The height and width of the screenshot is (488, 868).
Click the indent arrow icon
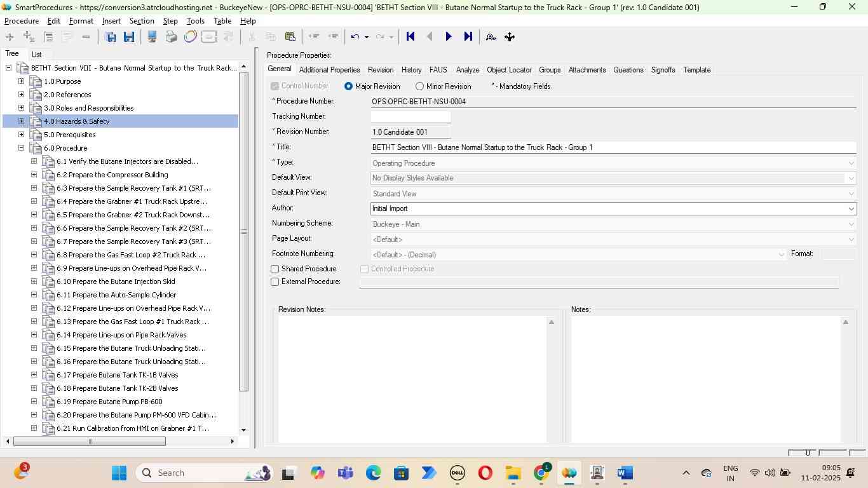pyautogui.click(x=332, y=37)
